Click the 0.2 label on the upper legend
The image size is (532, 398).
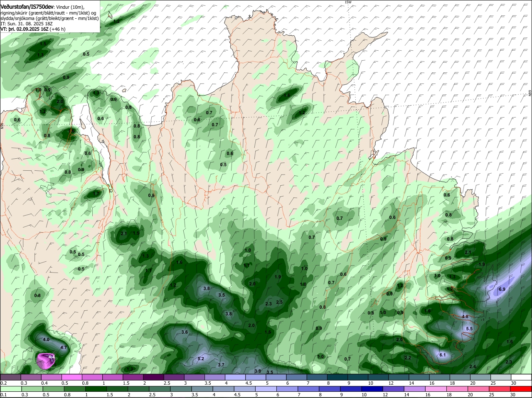[3, 383]
